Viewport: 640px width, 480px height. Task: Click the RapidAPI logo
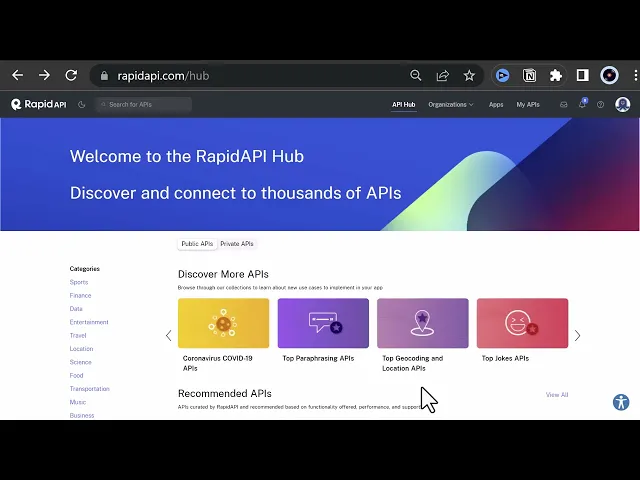(38, 104)
